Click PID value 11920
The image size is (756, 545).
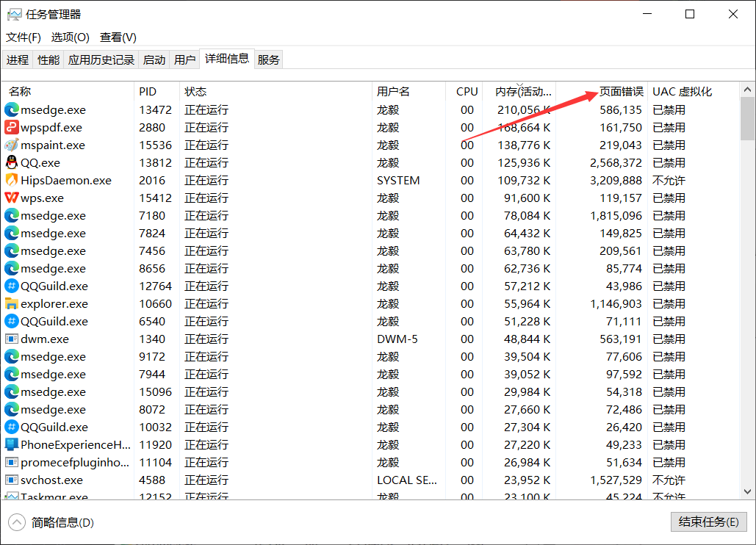[155, 445]
